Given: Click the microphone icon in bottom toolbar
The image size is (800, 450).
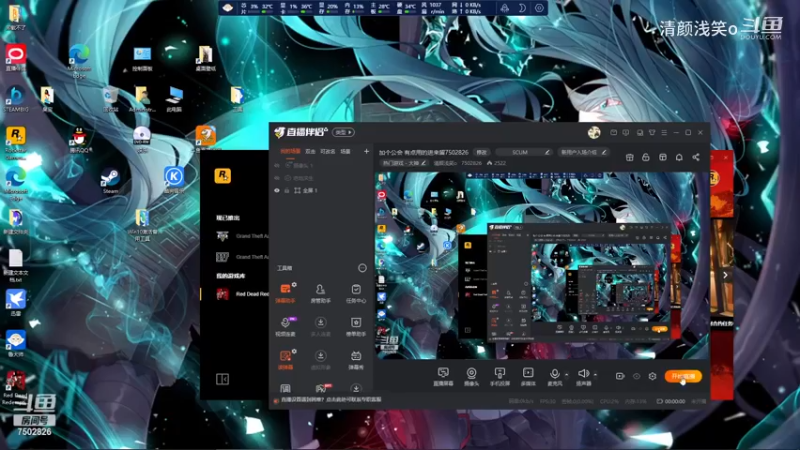Looking at the screenshot, I should (555, 373).
